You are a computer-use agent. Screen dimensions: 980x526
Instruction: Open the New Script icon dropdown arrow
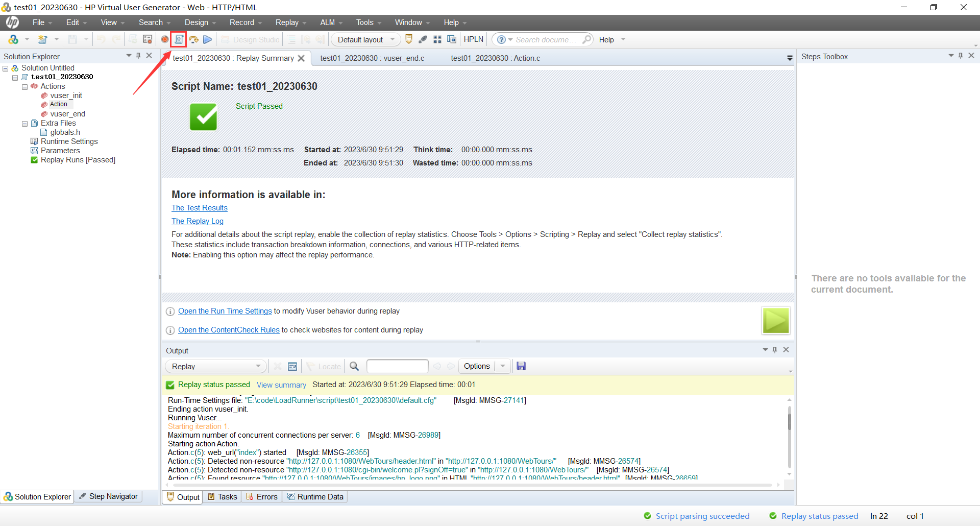(27, 39)
